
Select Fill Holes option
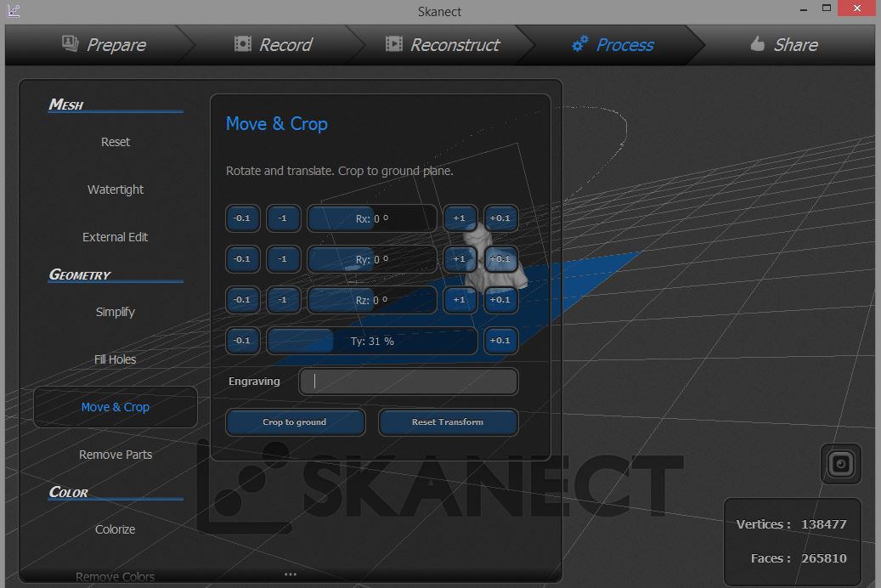pyautogui.click(x=116, y=359)
